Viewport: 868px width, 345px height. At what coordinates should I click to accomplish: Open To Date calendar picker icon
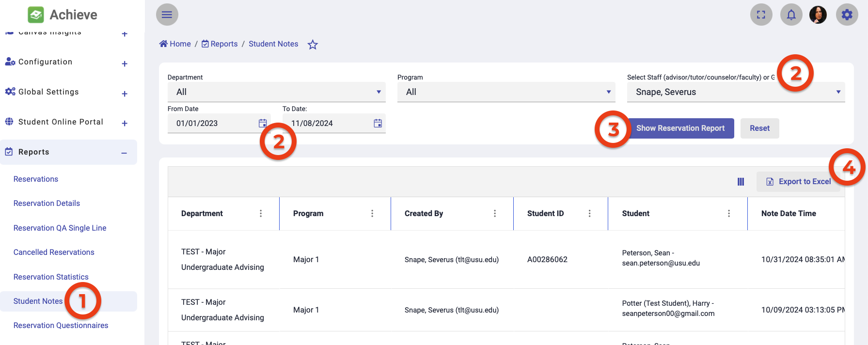[378, 123]
